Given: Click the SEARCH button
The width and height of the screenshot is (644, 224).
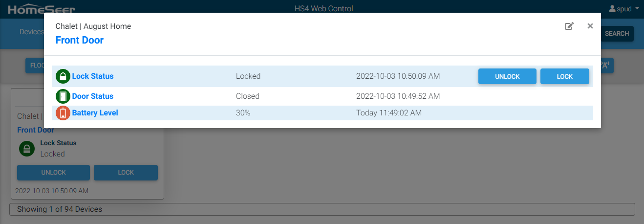Looking at the screenshot, I should pyautogui.click(x=617, y=34).
